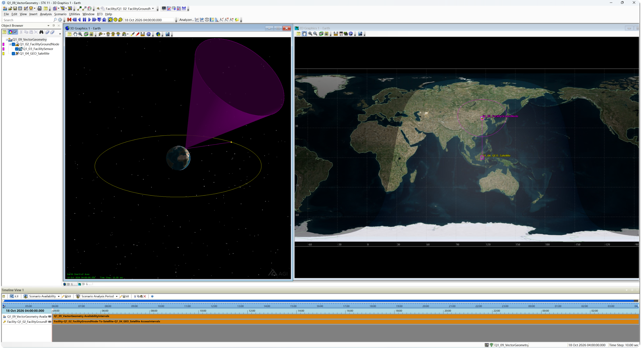The image size is (644, 348).
Task: Click the Q1_09_VectorGeometry AvailabilityIntervals bar
Action: pyautogui.click(x=346, y=316)
